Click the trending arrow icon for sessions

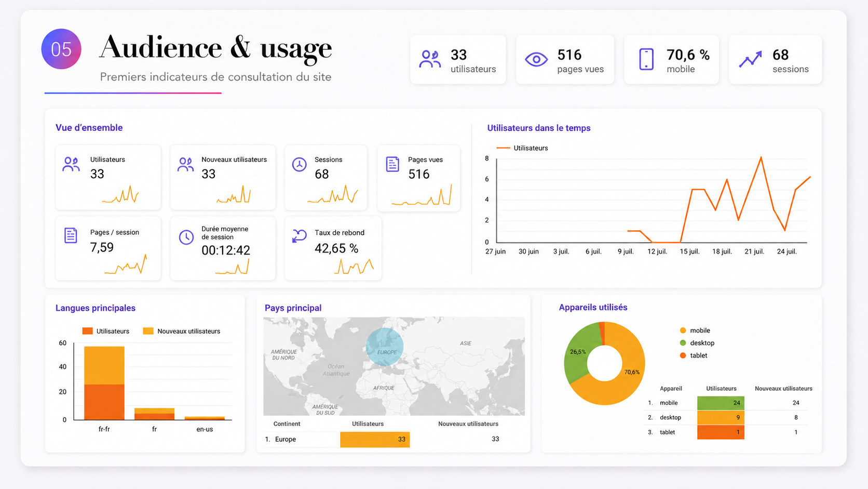point(751,59)
